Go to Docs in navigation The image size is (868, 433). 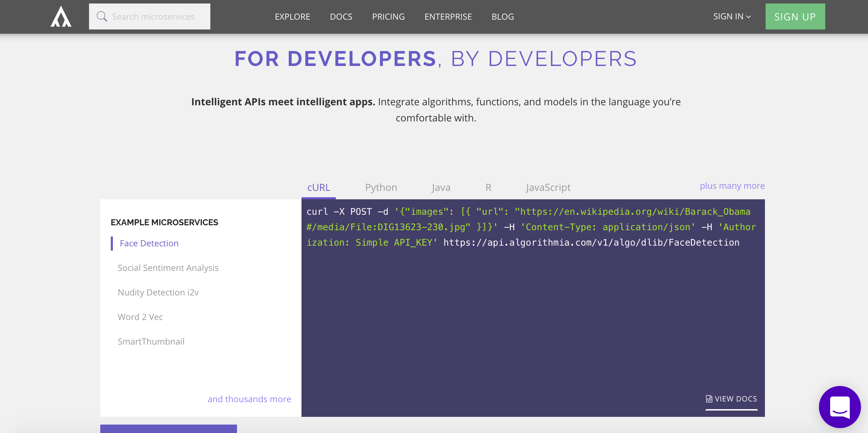pyautogui.click(x=341, y=16)
